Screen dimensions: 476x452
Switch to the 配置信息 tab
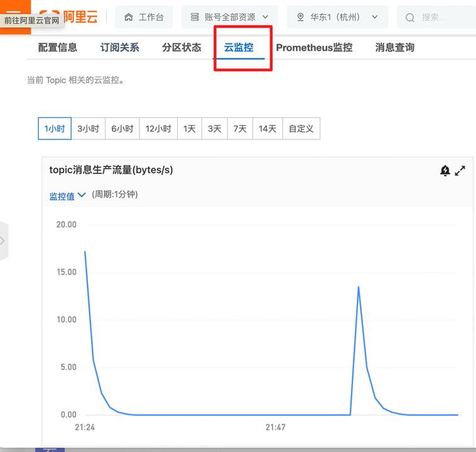pyautogui.click(x=58, y=48)
